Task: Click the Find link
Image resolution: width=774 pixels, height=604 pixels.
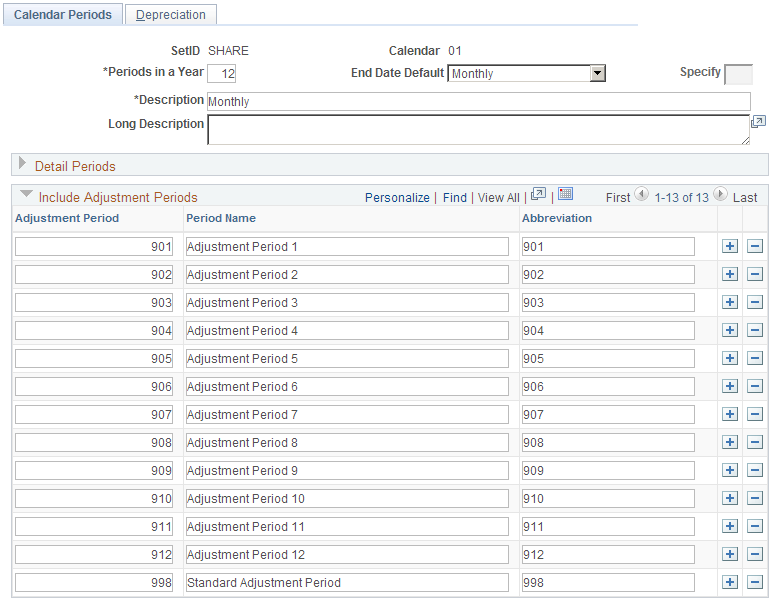Action: (x=455, y=197)
